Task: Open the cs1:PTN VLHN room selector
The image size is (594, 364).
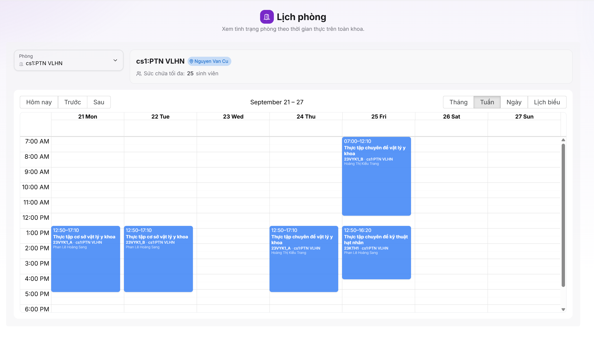Action: 69,60
